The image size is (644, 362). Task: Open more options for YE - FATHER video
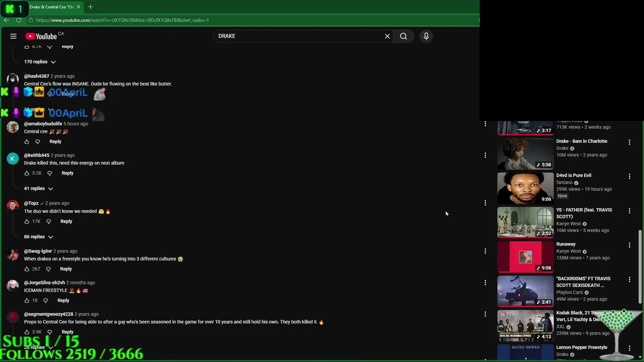tap(629, 211)
